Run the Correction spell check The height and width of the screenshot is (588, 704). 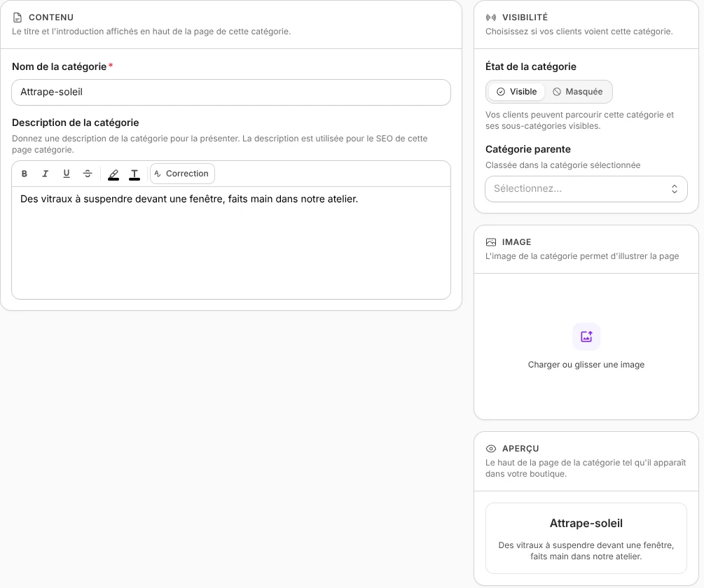pos(182,174)
